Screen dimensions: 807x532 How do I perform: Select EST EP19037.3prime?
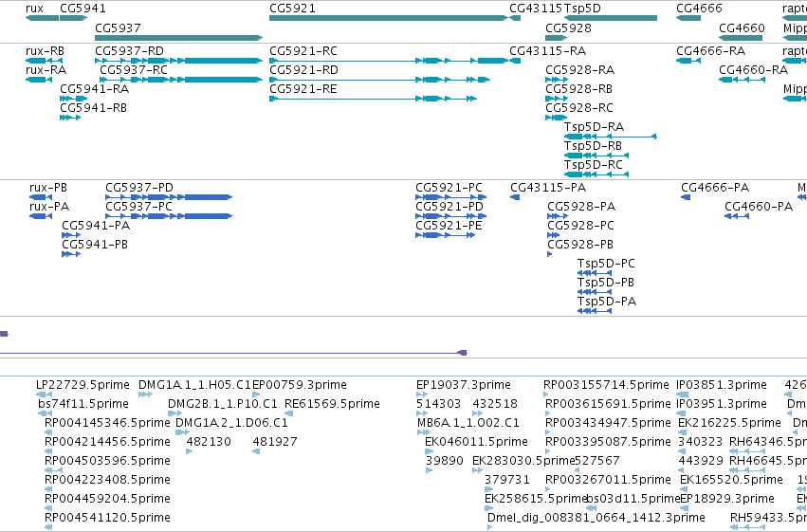point(464,385)
